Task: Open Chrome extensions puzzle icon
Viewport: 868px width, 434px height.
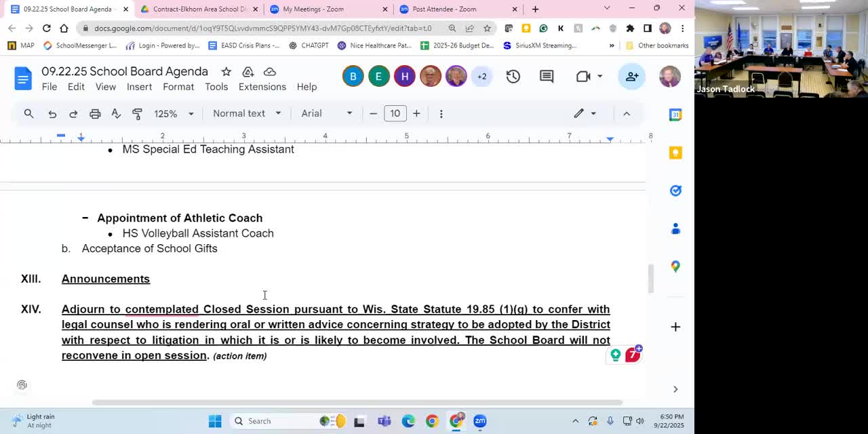Action: coord(630,28)
